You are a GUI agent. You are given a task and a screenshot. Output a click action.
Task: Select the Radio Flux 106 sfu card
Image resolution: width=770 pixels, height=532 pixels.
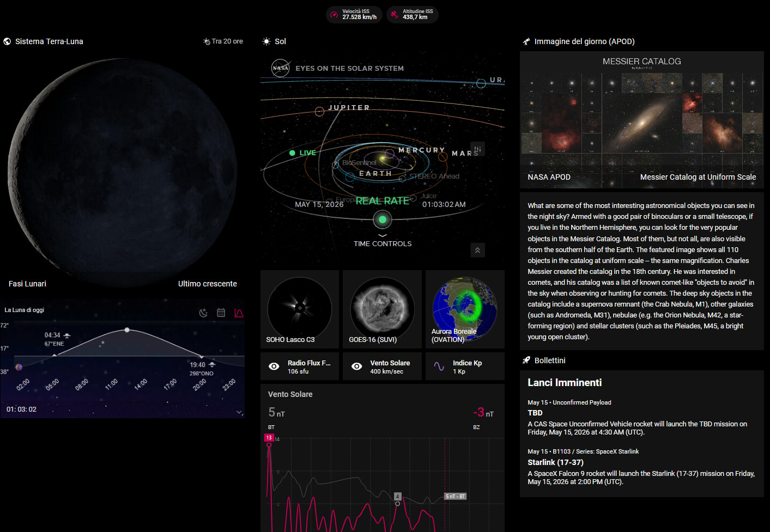tap(300, 366)
